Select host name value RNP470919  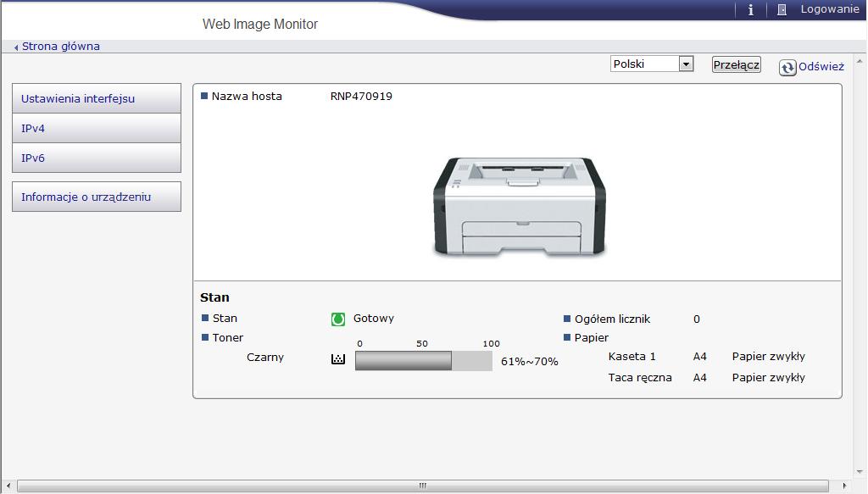pyautogui.click(x=361, y=97)
